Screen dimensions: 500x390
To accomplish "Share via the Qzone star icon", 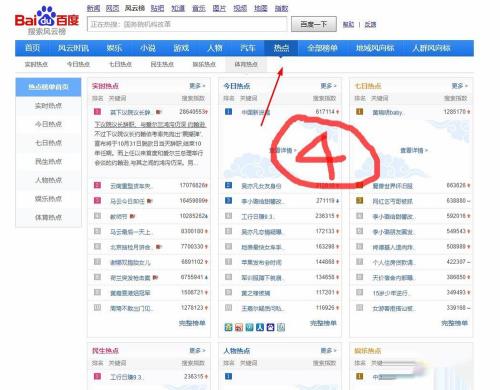I will coord(228,327).
